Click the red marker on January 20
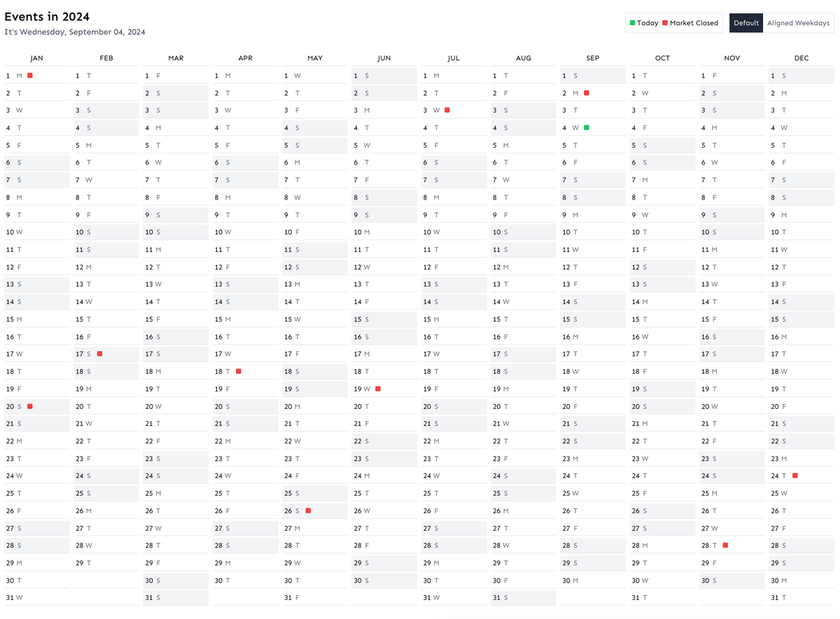This screenshot has width=840, height=619. 30,406
